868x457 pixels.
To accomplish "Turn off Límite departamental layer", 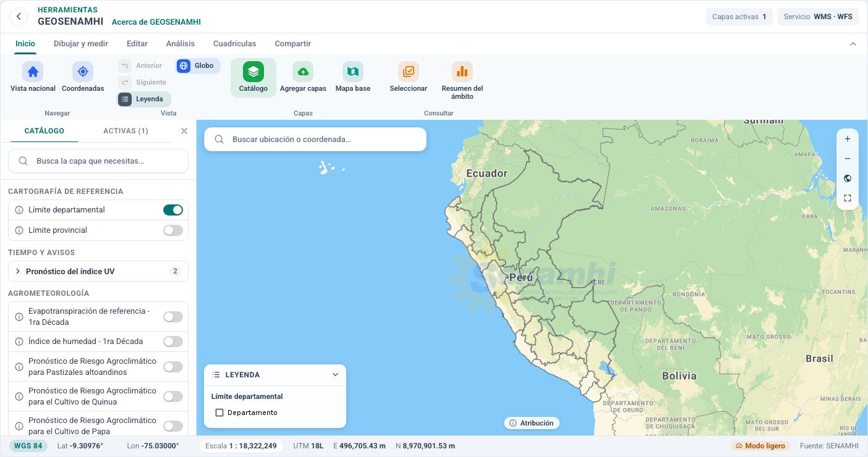I will pyautogui.click(x=173, y=210).
